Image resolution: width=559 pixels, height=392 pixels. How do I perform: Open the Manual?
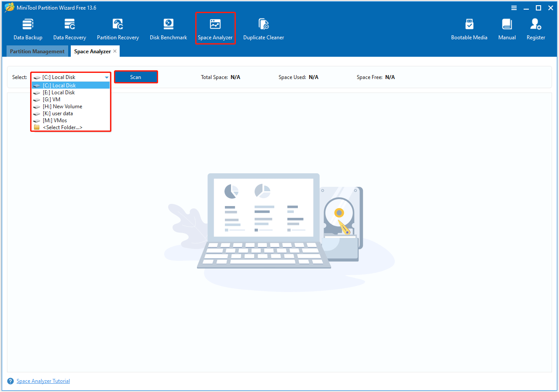click(507, 28)
